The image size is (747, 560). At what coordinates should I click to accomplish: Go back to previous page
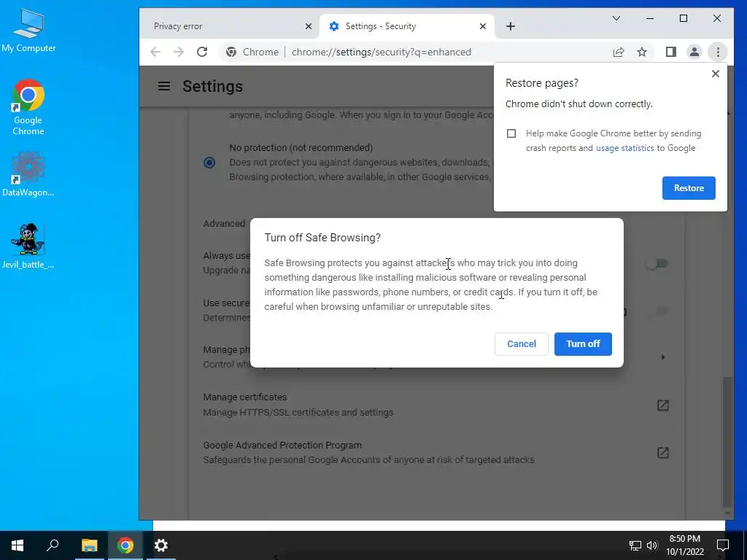(x=155, y=52)
